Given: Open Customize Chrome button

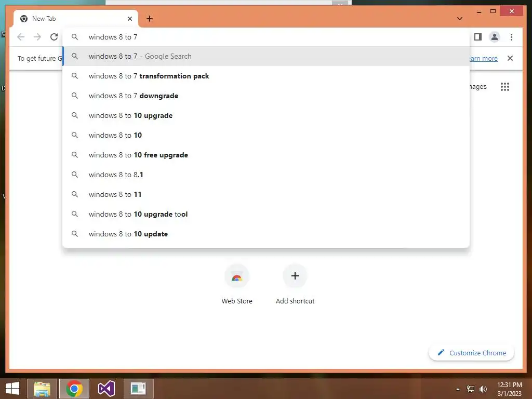Looking at the screenshot, I should pyautogui.click(x=472, y=353).
